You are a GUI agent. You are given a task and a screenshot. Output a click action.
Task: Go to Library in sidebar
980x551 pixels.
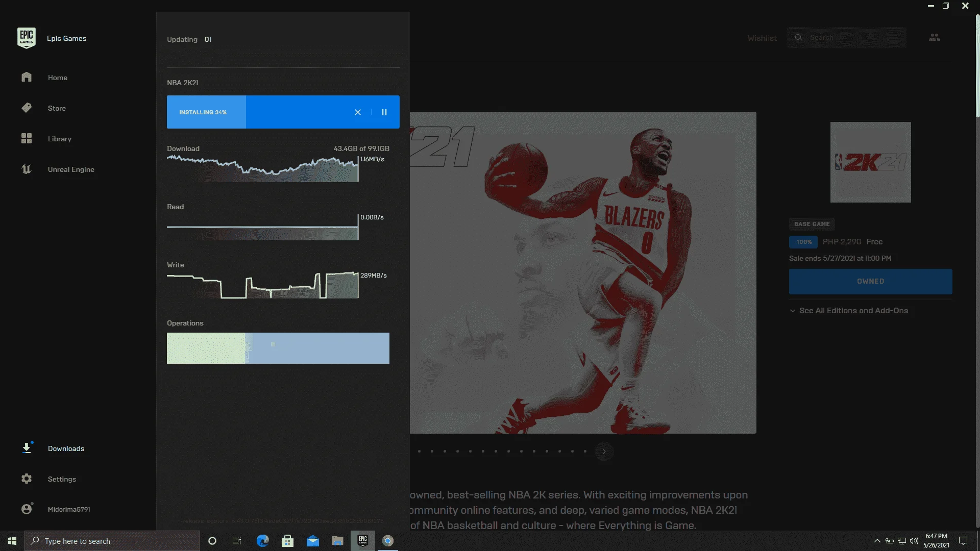click(x=60, y=139)
